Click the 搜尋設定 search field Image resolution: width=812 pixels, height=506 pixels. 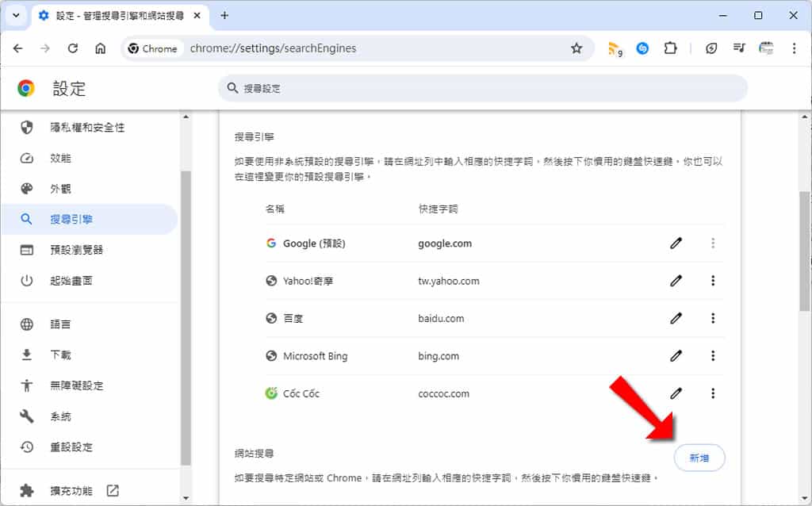483,88
